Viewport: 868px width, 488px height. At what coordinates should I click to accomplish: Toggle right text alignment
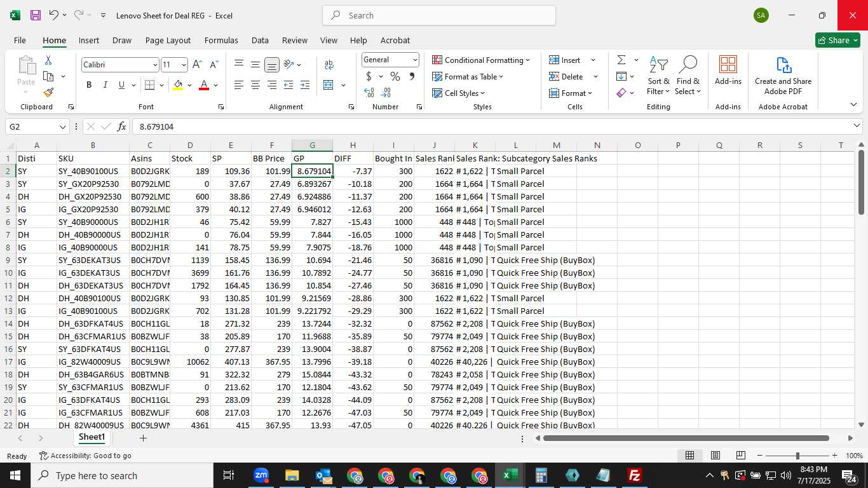pos(272,85)
